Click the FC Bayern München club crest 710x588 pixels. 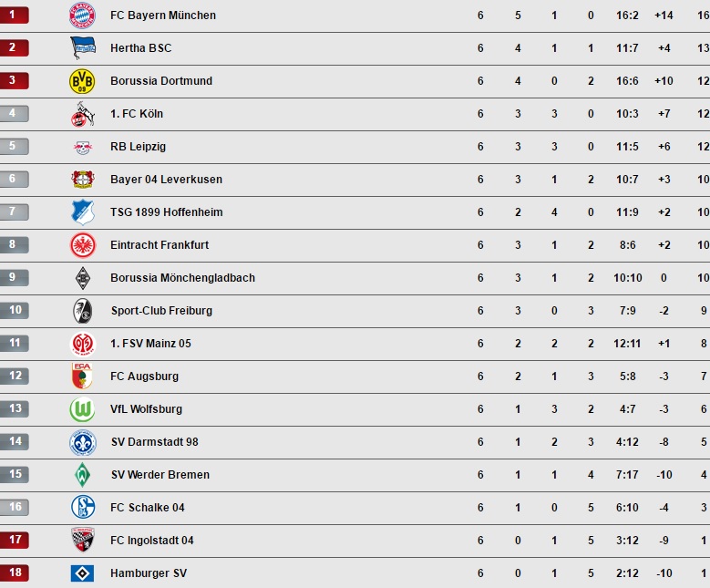click(82, 15)
